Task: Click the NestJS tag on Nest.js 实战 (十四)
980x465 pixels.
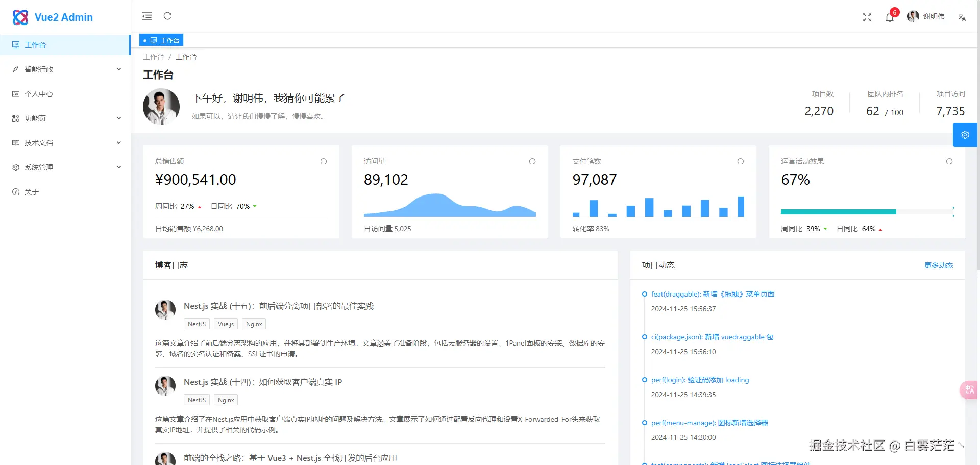Action: pos(197,400)
